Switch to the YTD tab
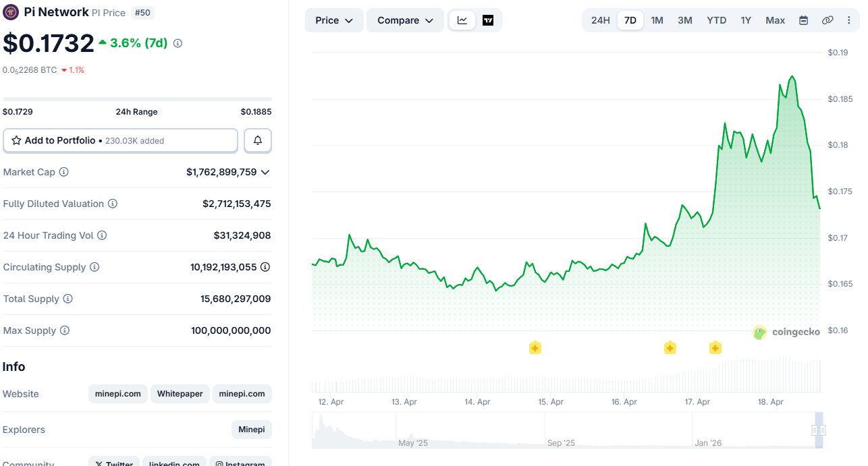This screenshot has height=466, width=868. pyautogui.click(x=716, y=20)
